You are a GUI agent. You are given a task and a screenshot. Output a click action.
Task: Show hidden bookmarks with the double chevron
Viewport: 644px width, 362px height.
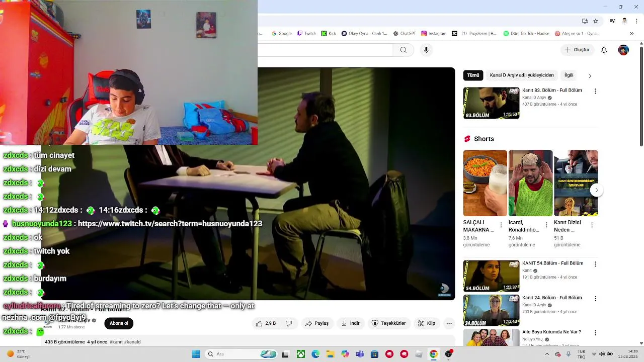click(632, 34)
